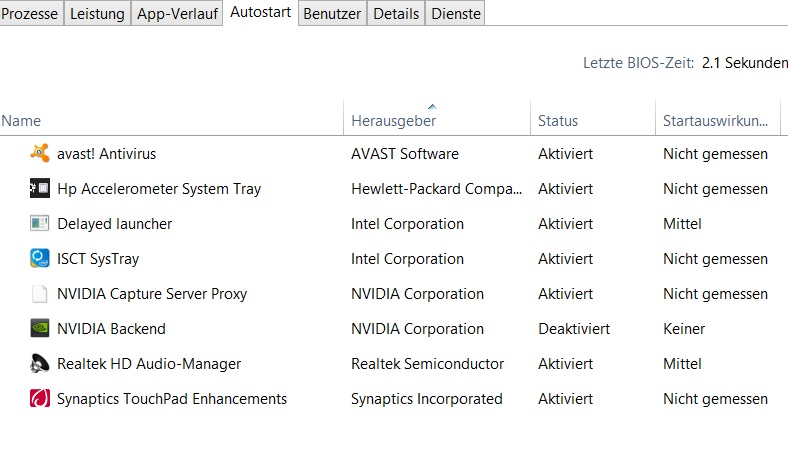The height and width of the screenshot is (454, 788).
Task: Click the Name column header
Action: 22,121
